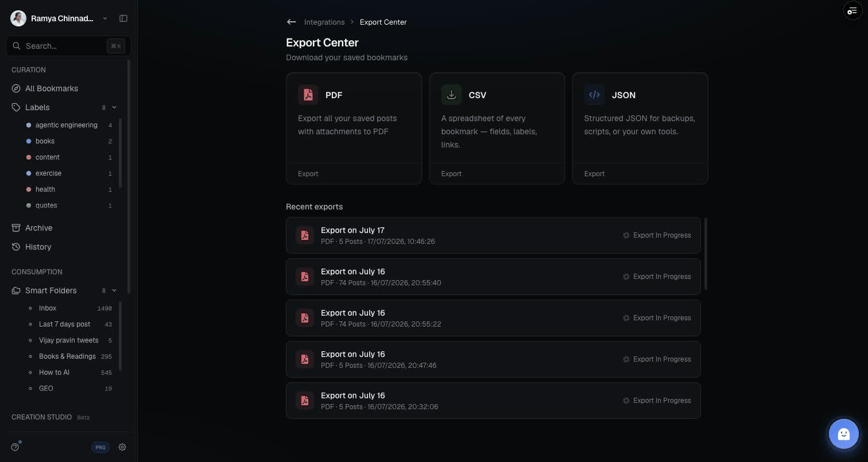This screenshot has width=868, height=462.
Task: Click the PDF file icon on card
Action: (308, 95)
